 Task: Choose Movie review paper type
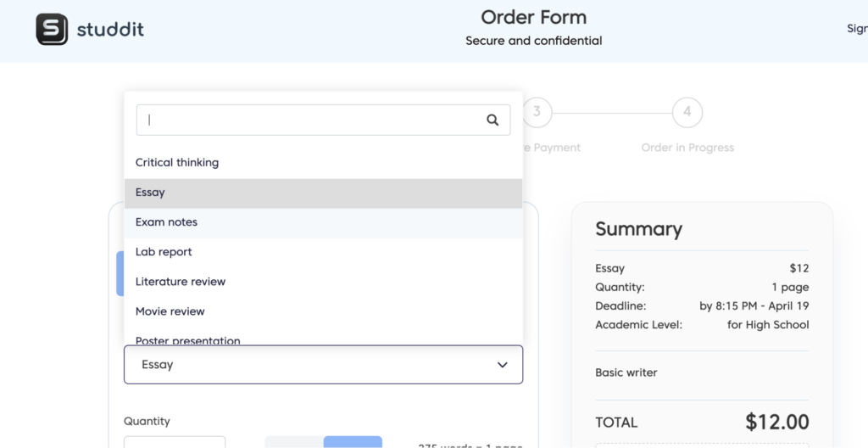pos(323,311)
